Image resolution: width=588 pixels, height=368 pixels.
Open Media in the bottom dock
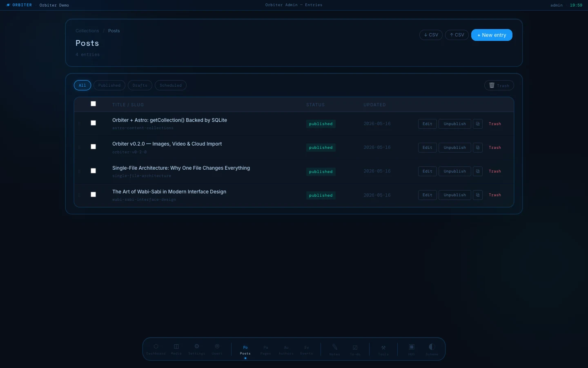tap(176, 349)
